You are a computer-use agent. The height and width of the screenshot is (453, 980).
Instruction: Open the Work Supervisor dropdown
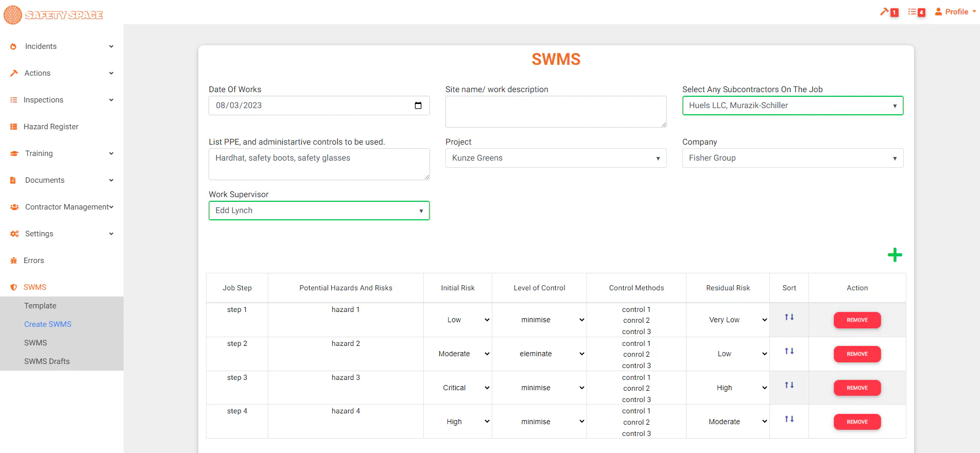tap(319, 211)
